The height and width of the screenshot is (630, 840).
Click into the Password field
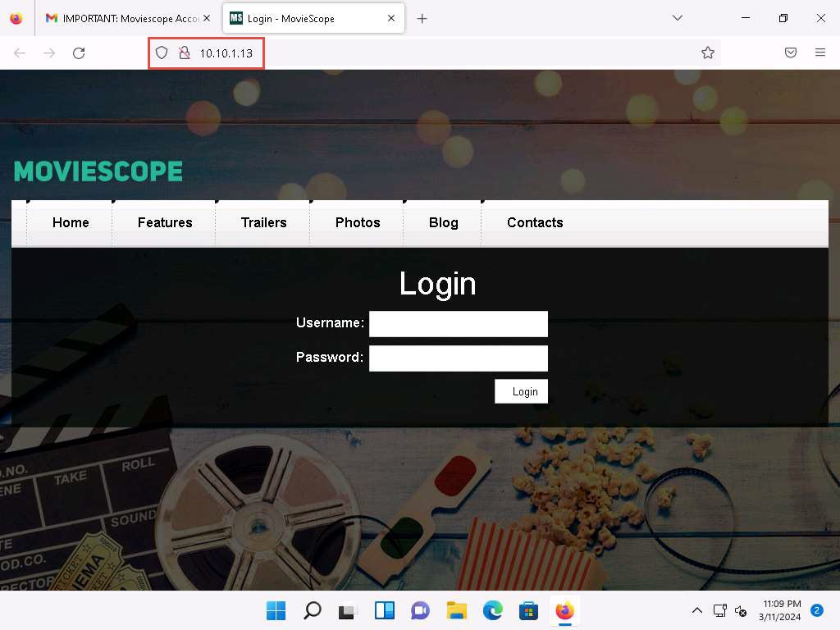pos(458,358)
